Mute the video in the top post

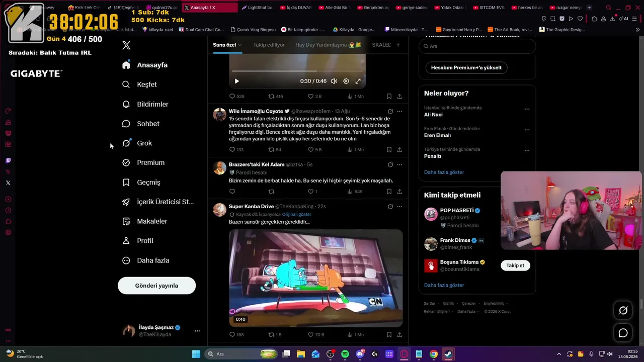(334, 81)
